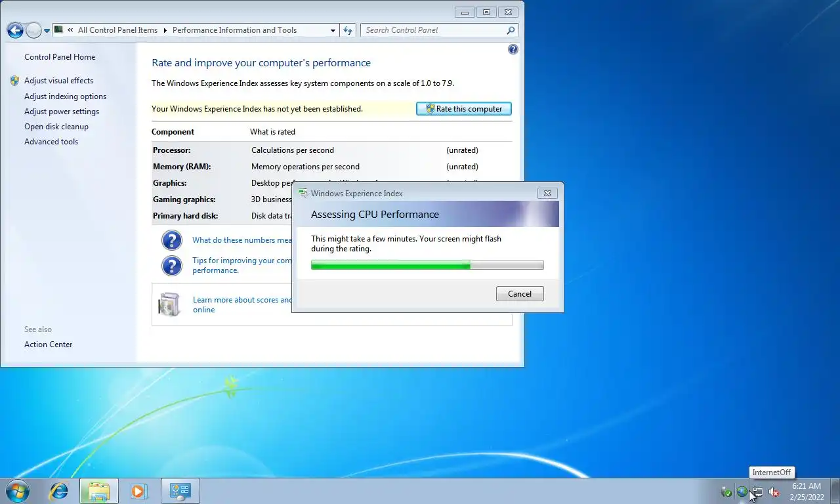The width and height of the screenshot is (840, 504).
Task: Open Control Panel Home link
Action: (60, 57)
